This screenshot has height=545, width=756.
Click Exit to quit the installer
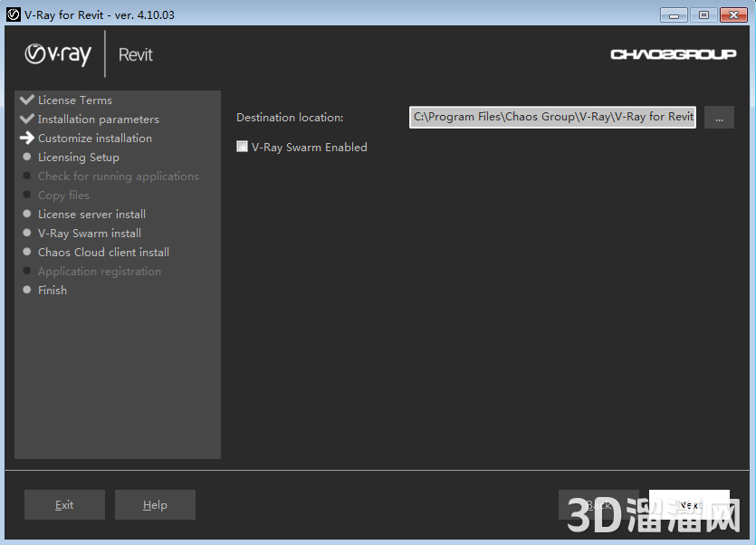pyautogui.click(x=63, y=504)
